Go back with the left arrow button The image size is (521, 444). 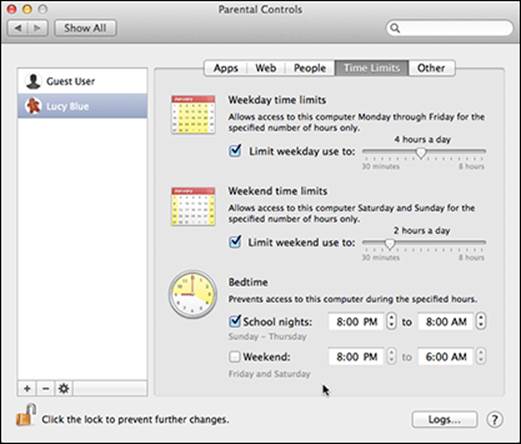point(18,28)
